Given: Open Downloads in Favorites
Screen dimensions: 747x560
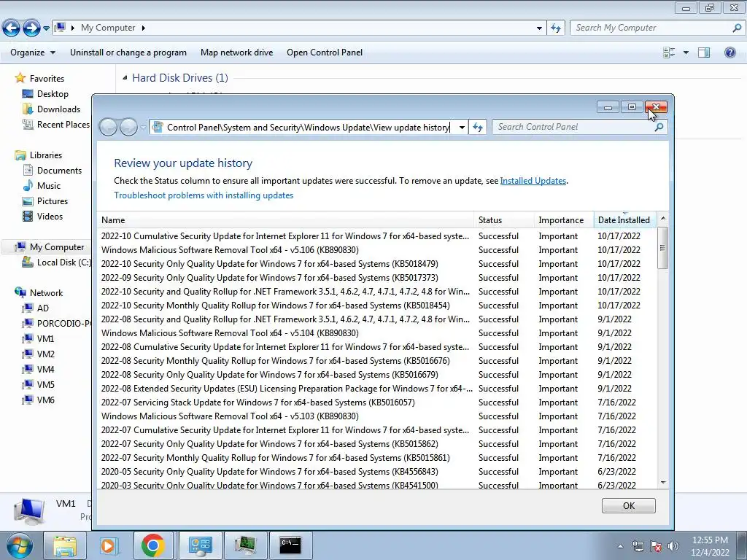Looking at the screenshot, I should click(58, 109).
